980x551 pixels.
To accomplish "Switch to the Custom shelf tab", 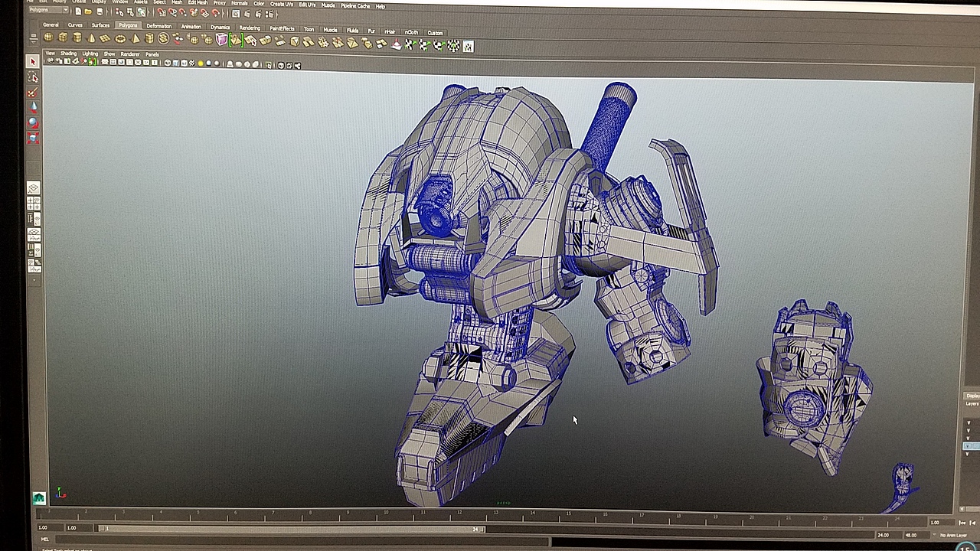I will click(x=435, y=33).
